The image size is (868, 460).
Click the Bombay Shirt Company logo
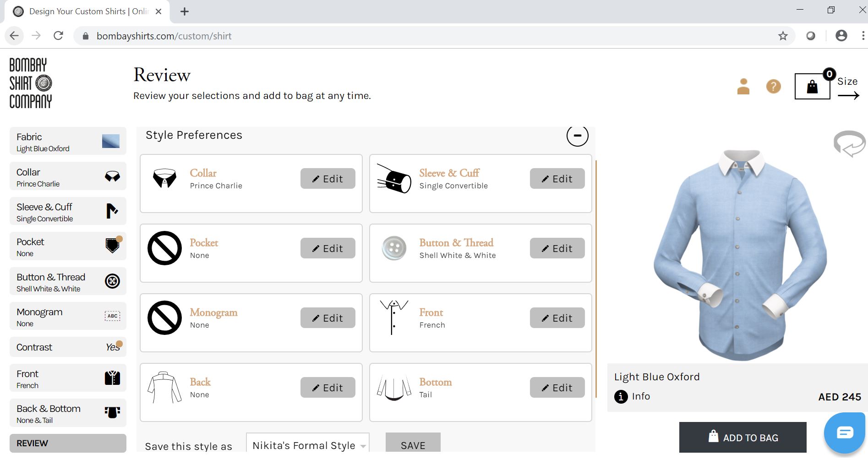[x=31, y=83]
